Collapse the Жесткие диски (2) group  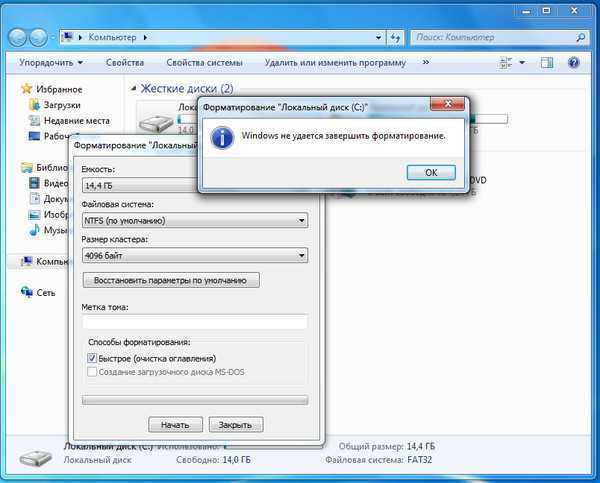point(134,89)
